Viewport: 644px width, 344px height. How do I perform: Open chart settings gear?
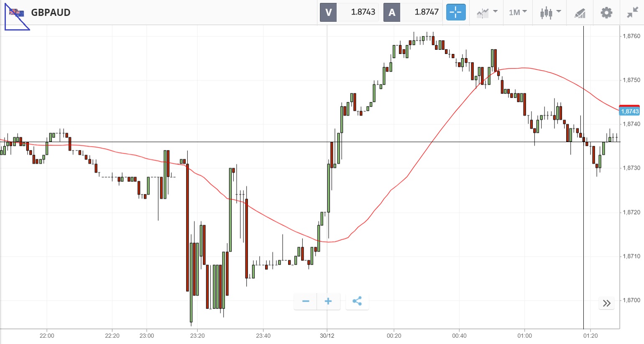point(606,13)
